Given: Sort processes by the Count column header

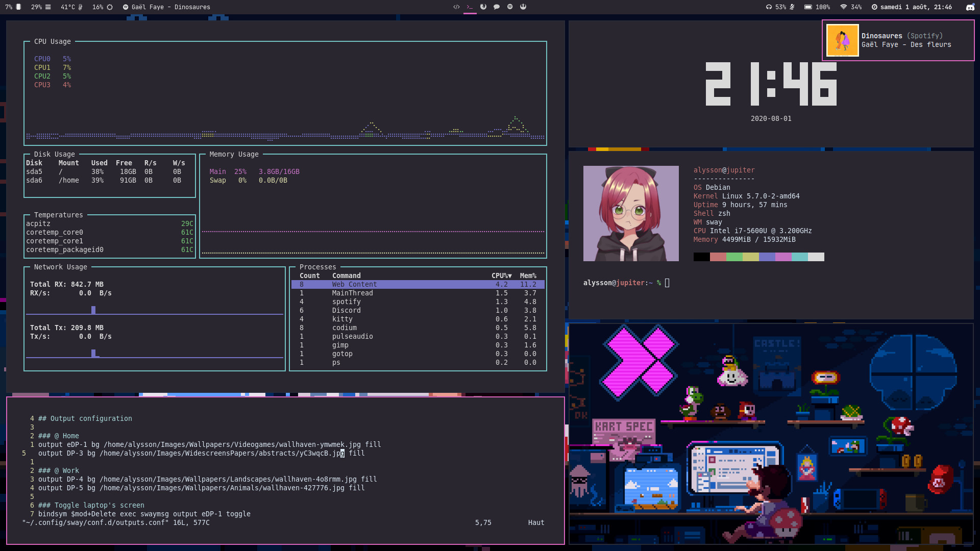Looking at the screenshot, I should click(309, 276).
